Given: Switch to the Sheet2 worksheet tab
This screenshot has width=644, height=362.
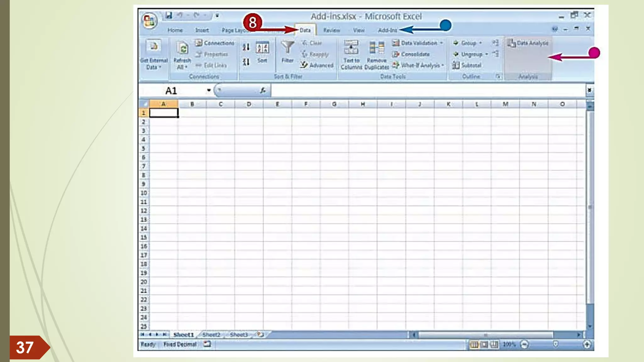Looking at the screenshot, I should (211, 335).
